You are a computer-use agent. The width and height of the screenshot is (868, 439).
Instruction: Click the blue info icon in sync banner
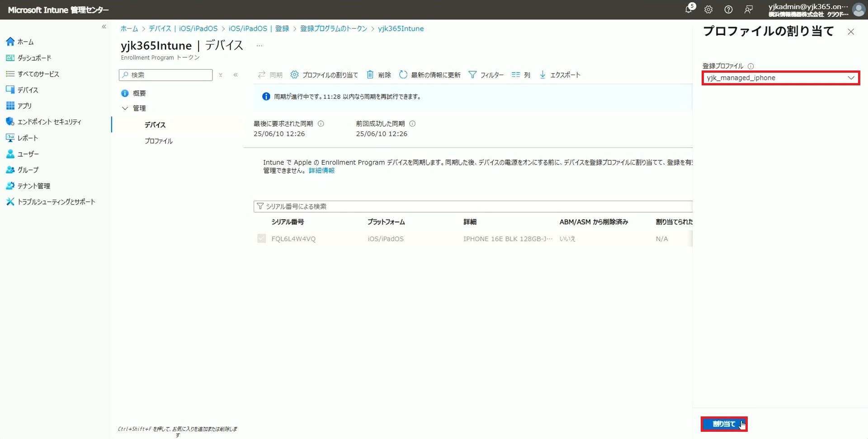click(x=266, y=97)
